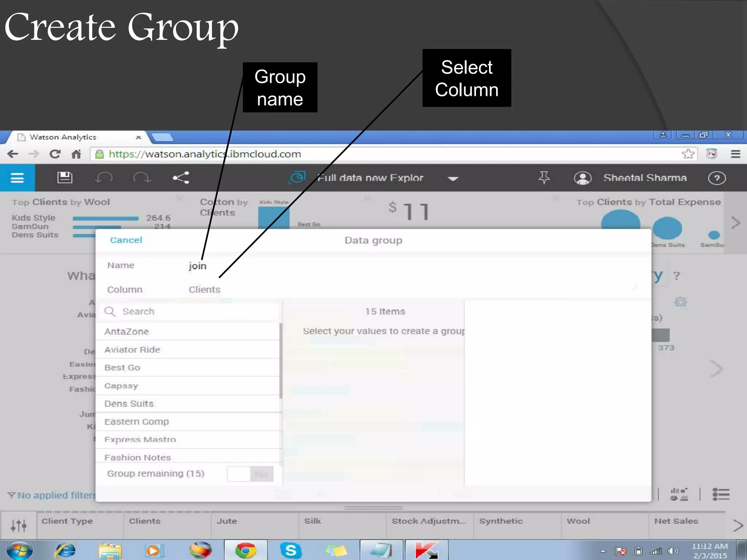Viewport: 747px width, 560px height.
Task: Click the volume speaker tray icon
Action: click(673, 551)
